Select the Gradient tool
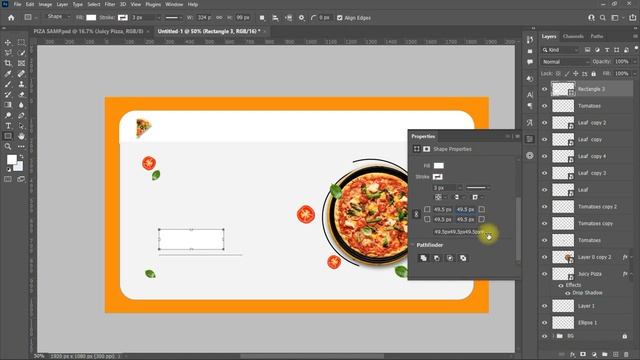The width and height of the screenshot is (640, 360). point(8,105)
